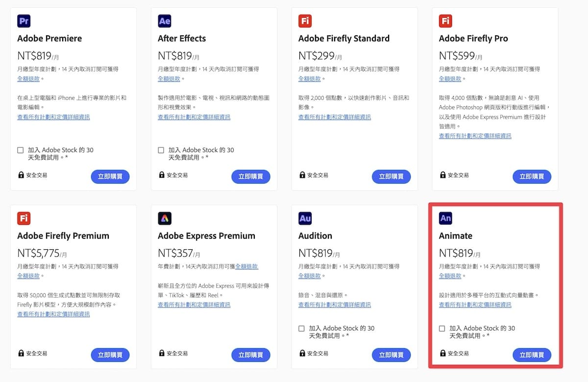View all plans link under Adobe Firefly Premium

[53, 314]
